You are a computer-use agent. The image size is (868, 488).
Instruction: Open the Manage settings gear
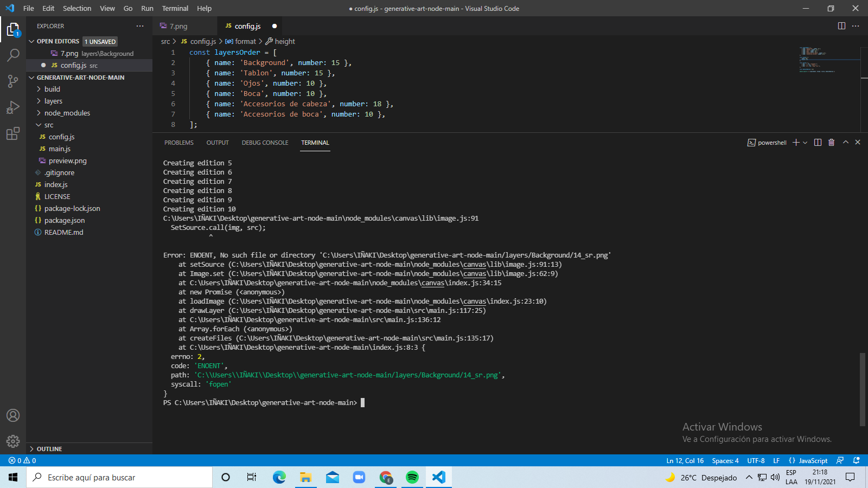[13, 441]
